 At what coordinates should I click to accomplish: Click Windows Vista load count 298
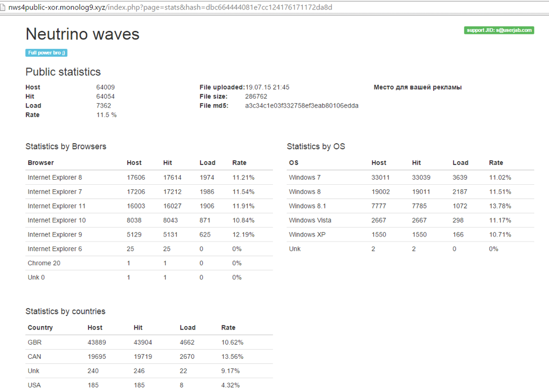[458, 220]
